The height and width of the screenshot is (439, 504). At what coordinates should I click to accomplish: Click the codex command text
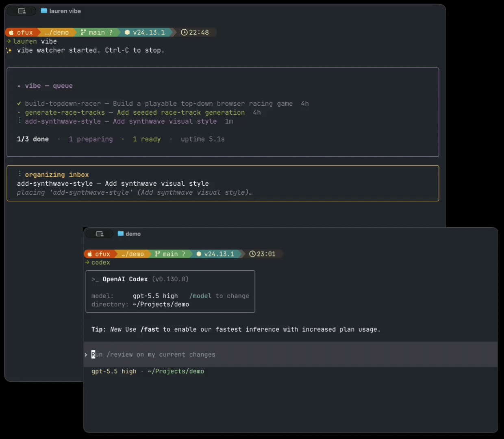tap(101, 263)
